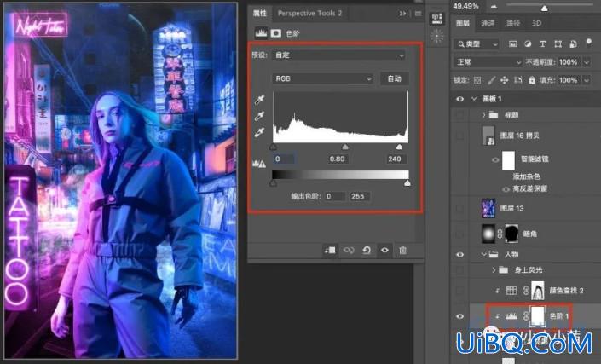Click the highlight input field 240

[x=395, y=159]
